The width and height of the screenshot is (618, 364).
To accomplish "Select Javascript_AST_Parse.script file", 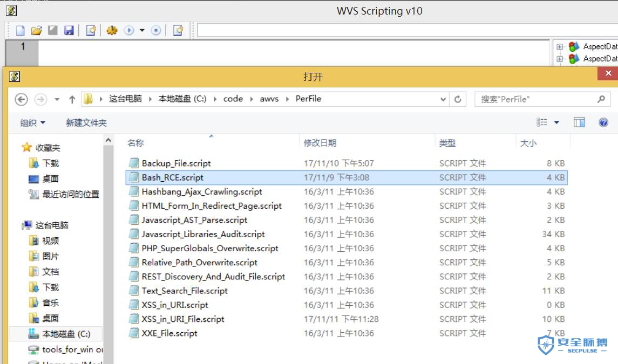I will pyautogui.click(x=194, y=220).
